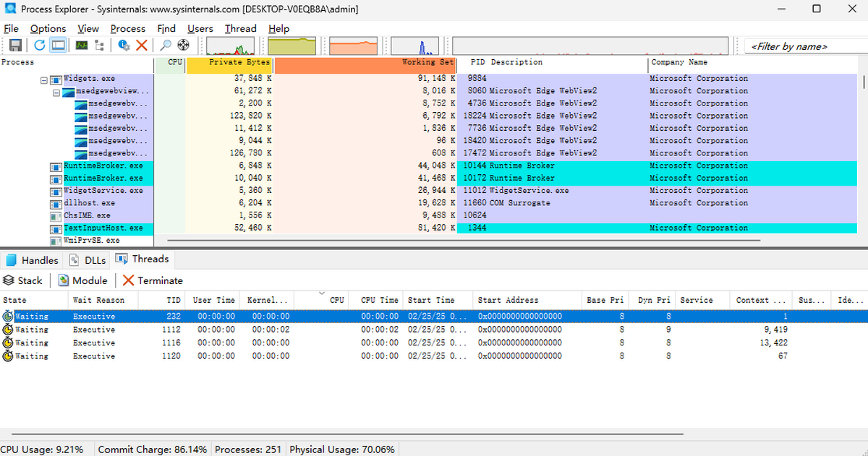Click the Save toolbar icon

click(x=15, y=45)
